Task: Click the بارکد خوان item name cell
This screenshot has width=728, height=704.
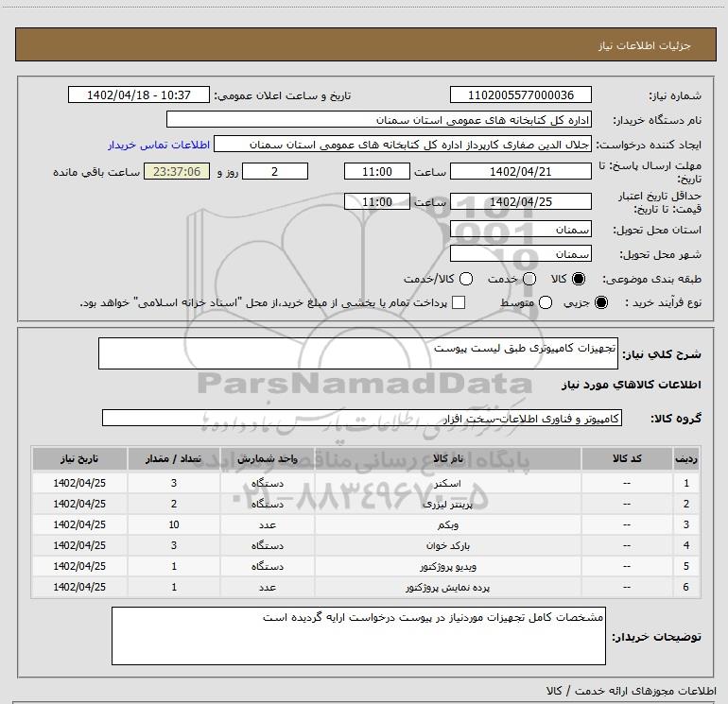Action: (448, 546)
